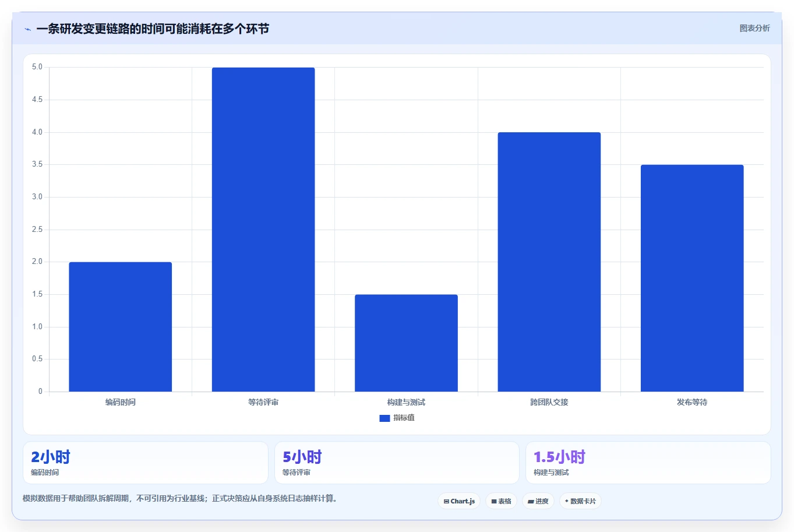Image resolution: width=794 pixels, height=532 pixels.
Task: Click the diamond icon in the 数据卡片 chip
Action: (567, 501)
